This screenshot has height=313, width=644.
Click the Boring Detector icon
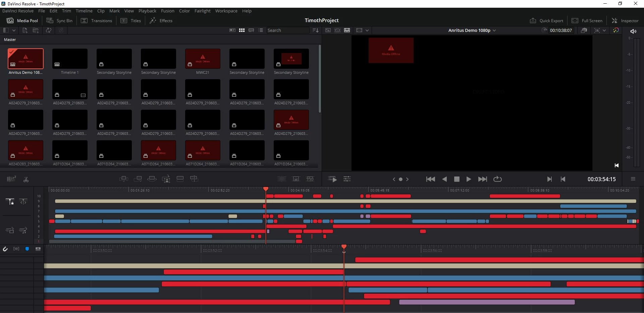click(x=11, y=179)
